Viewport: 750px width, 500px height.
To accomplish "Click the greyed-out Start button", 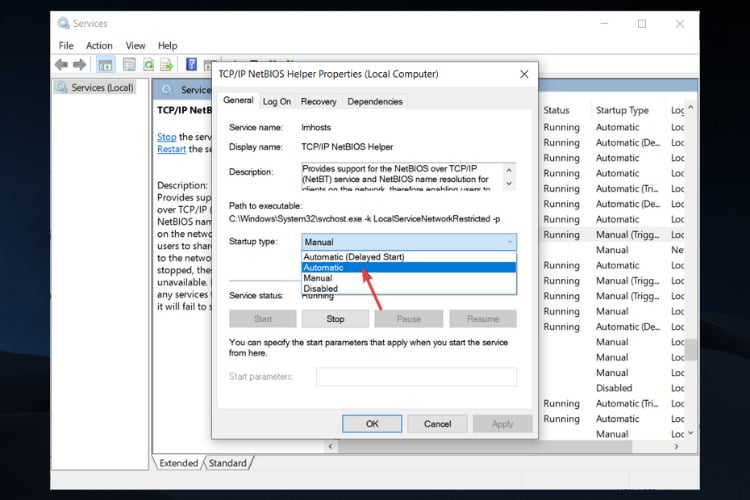I will 263,319.
